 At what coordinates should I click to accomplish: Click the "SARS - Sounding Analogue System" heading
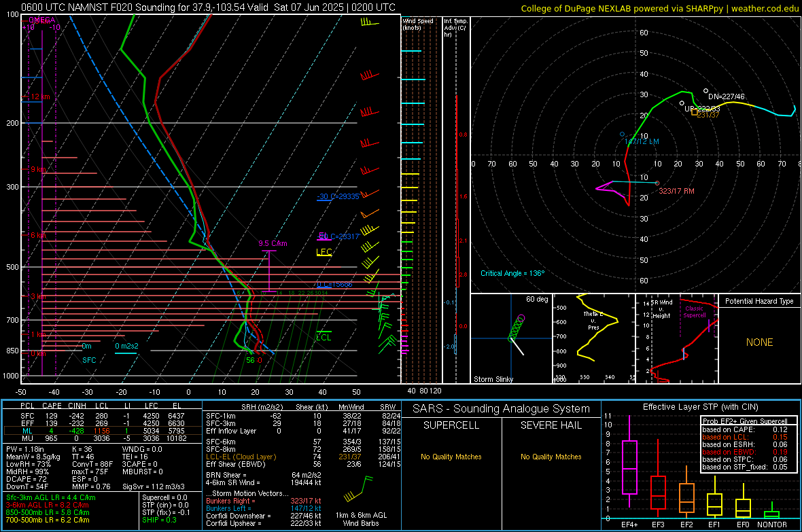coord(502,409)
